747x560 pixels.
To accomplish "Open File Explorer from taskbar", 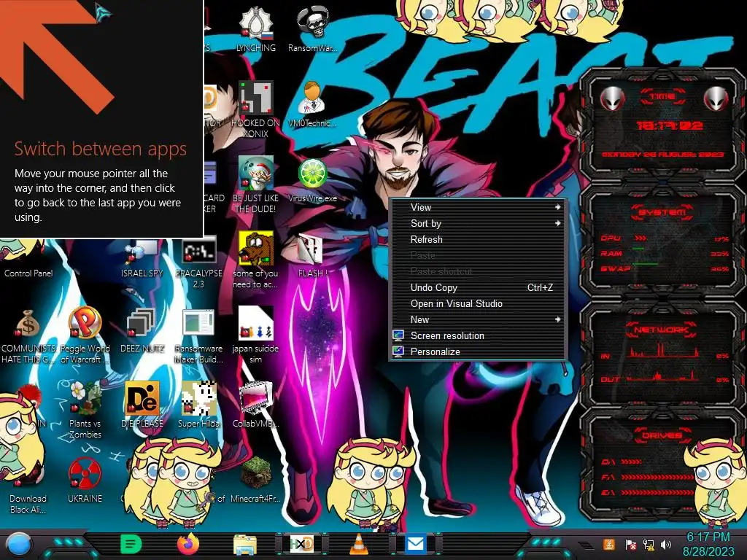I will [245, 545].
